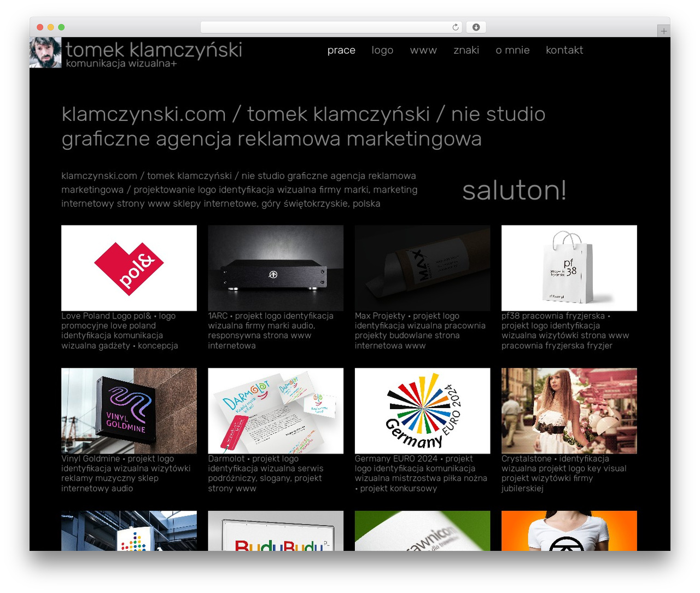The width and height of the screenshot is (700, 593).
Task: Follow the '1ARC • projekt logo' caption link
Action: point(271,331)
